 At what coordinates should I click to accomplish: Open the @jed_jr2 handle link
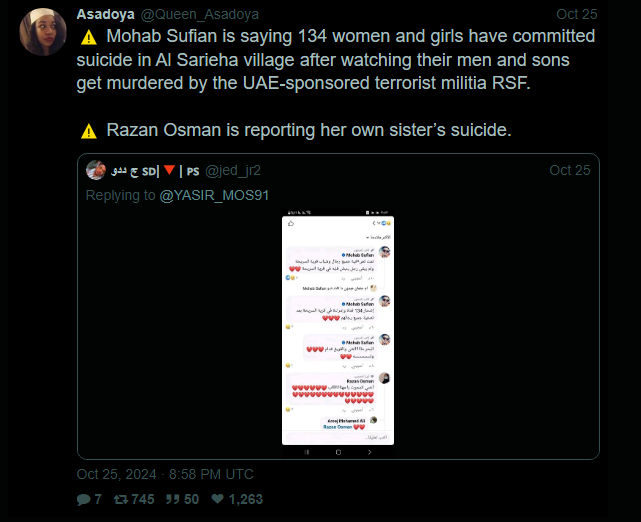pyautogui.click(x=233, y=170)
